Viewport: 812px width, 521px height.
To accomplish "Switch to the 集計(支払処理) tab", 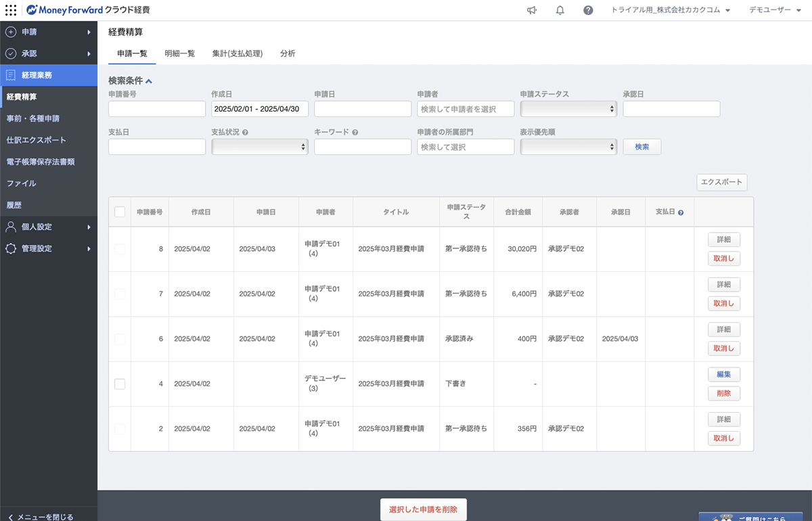I will (238, 53).
